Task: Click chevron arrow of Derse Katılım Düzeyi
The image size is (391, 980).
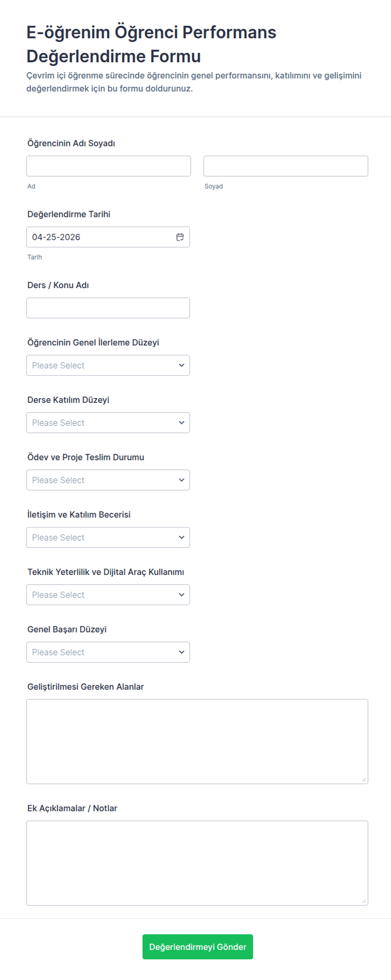Action: pos(182,423)
